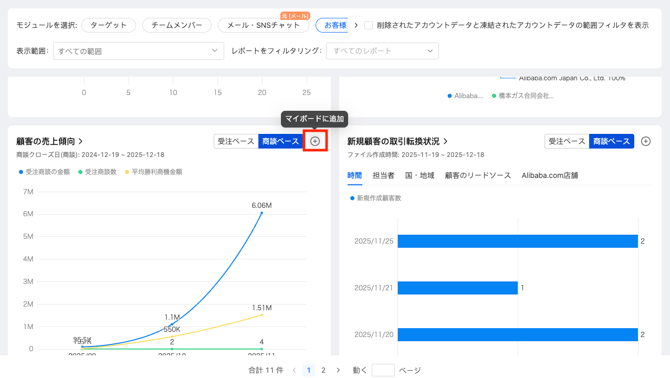Click the 6.06M data point label
Screen dimensions: 670x378
(x=262, y=205)
